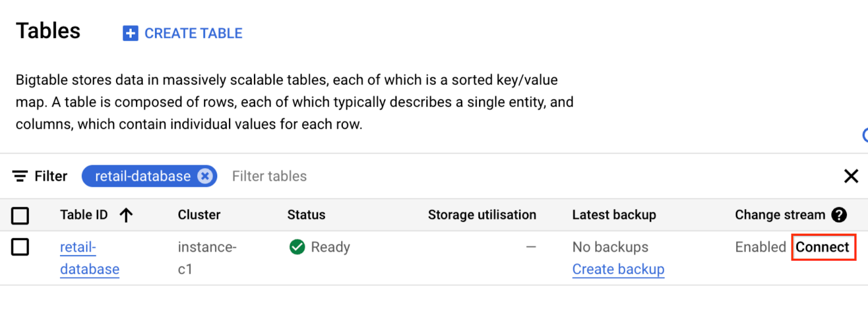Screen dimensions: 868x311
Task: Click the Latest backup column header
Action: 614,215
